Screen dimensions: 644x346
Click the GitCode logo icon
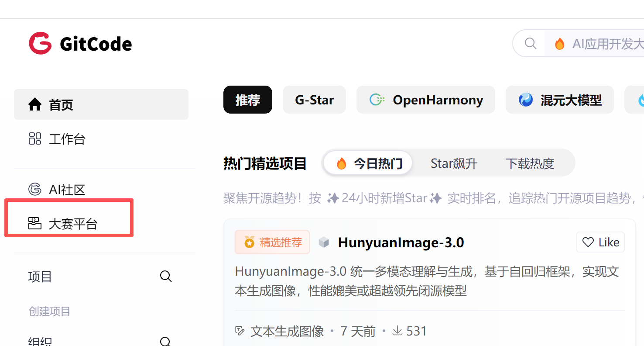pos(40,43)
